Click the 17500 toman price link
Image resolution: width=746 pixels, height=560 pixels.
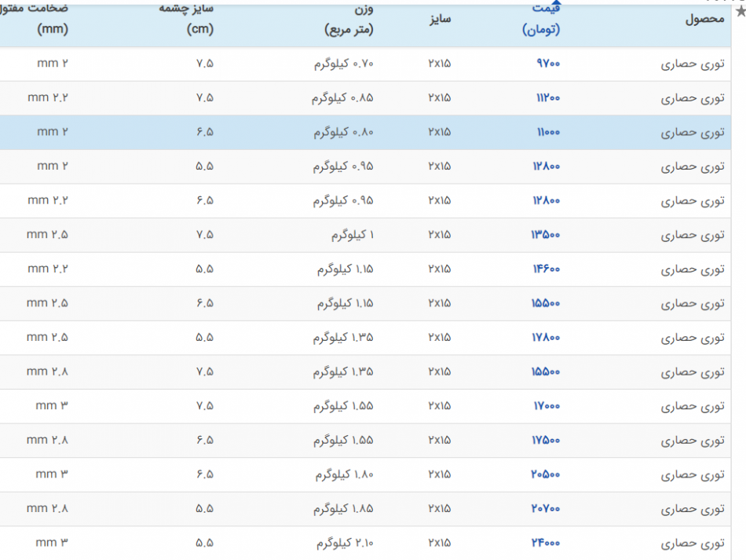tap(547, 441)
